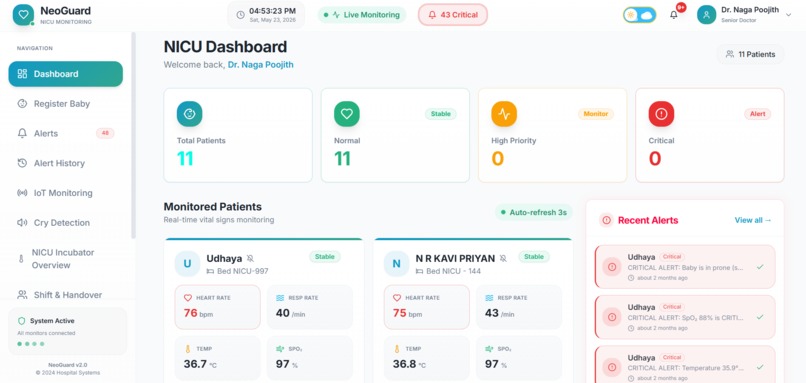
Task: Click the 43 Critical alert button
Action: coord(453,15)
